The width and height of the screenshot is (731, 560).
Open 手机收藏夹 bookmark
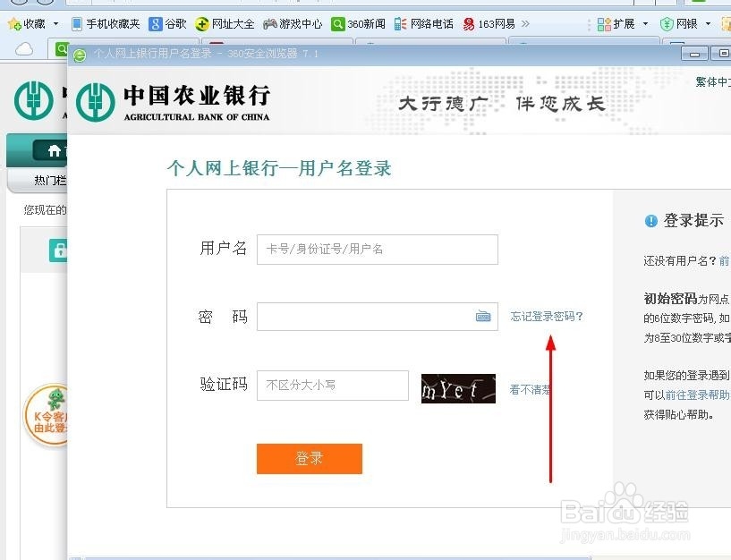click(106, 24)
